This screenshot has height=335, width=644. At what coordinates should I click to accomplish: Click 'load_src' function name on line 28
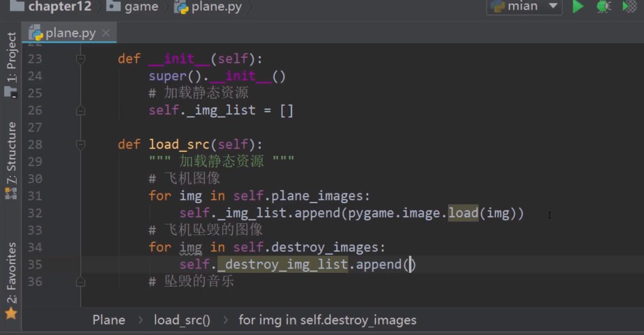coord(179,144)
